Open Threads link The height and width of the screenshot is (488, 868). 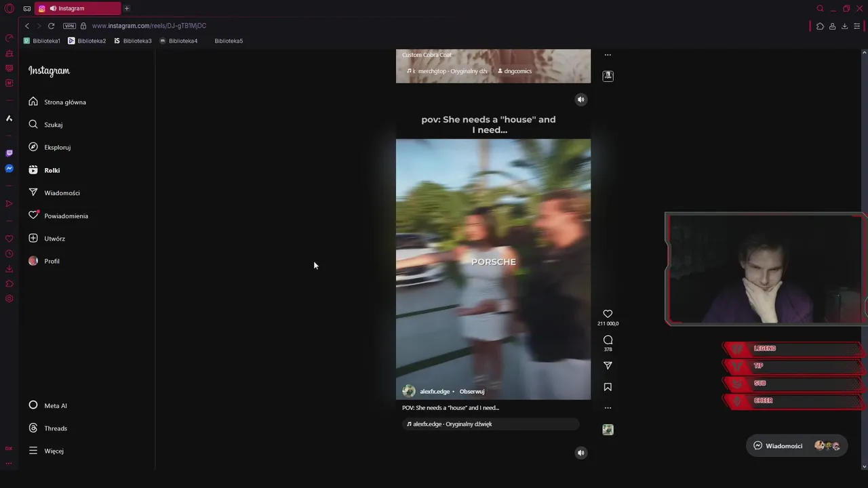tap(48, 428)
